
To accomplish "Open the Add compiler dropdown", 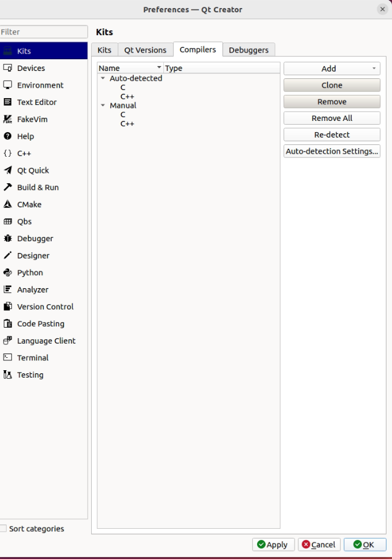I will (332, 68).
